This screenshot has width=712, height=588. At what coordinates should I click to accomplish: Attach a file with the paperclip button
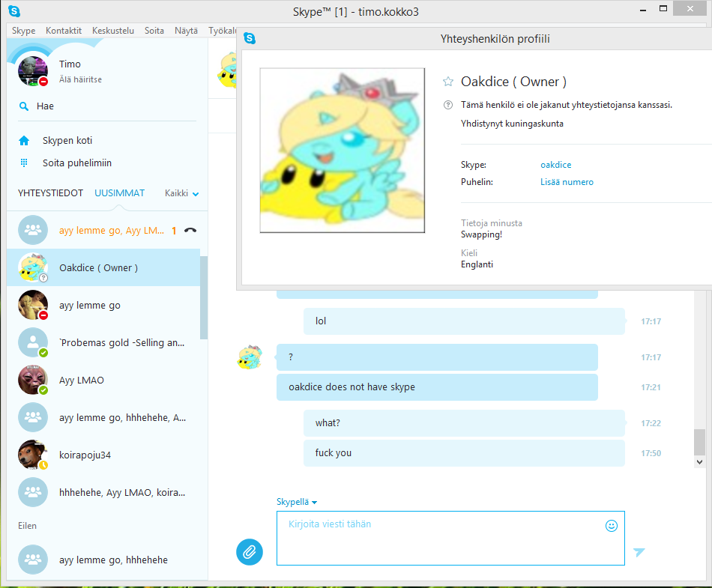pos(250,552)
